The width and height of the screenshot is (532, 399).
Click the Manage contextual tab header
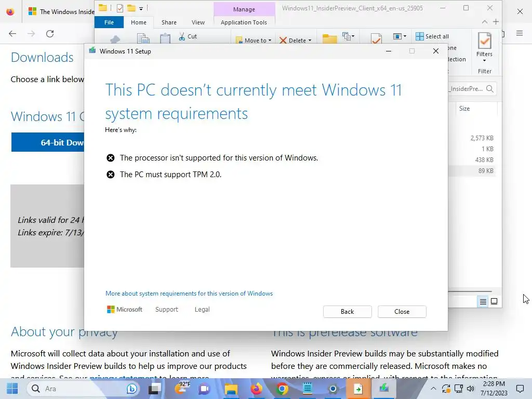244,9
